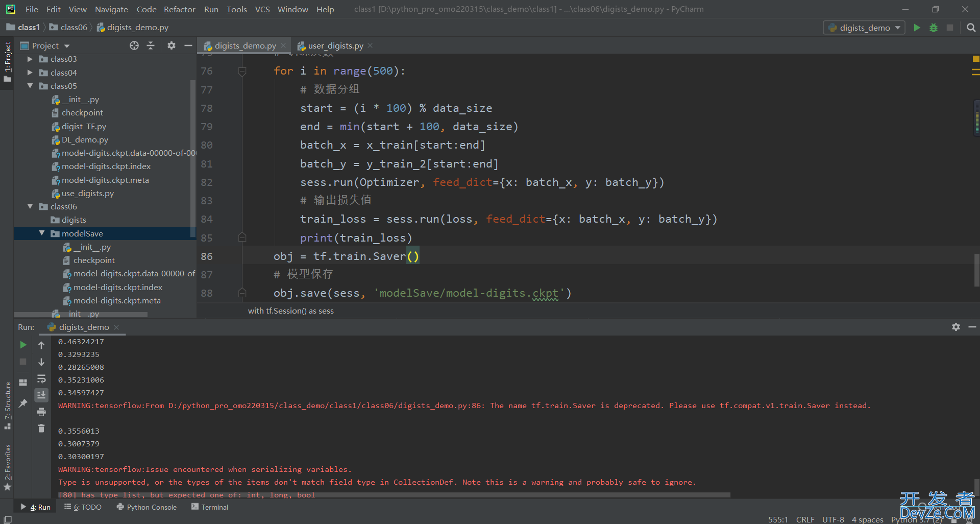Open digist_TF.py in class05
Screen dimensions: 980x524
point(79,126)
